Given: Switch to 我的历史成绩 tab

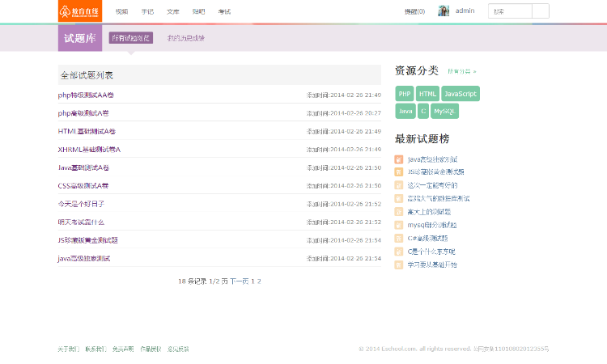Looking at the screenshot, I should 186,38.
